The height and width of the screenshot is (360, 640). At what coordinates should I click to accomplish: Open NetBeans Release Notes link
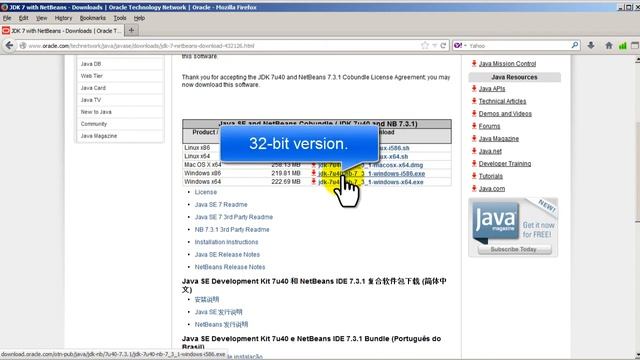tap(230, 267)
